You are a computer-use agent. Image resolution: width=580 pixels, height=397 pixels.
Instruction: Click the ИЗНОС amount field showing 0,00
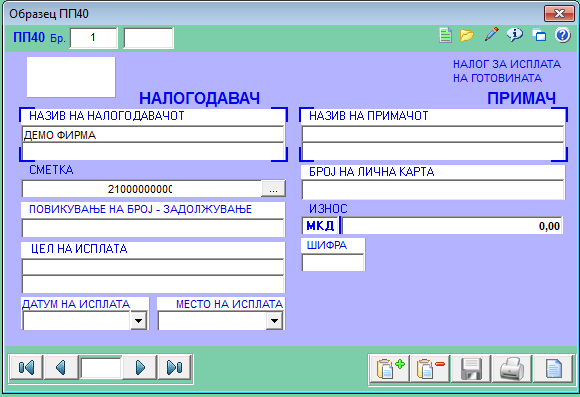click(x=452, y=226)
